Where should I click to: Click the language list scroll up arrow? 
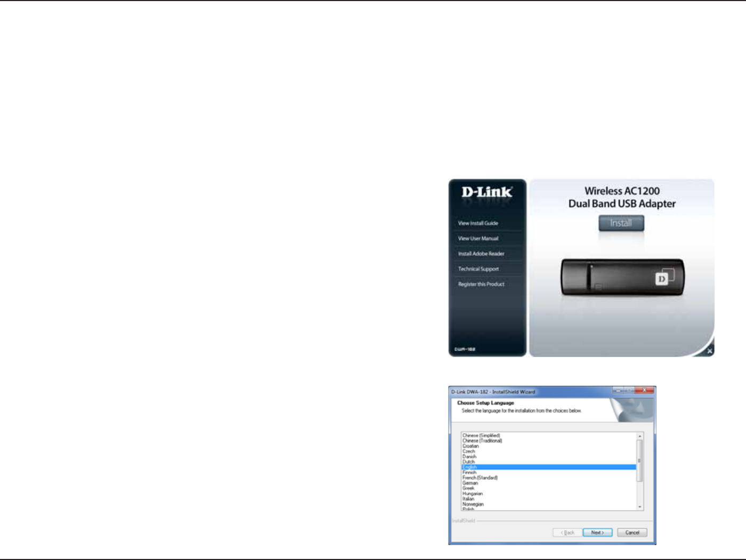click(x=640, y=436)
